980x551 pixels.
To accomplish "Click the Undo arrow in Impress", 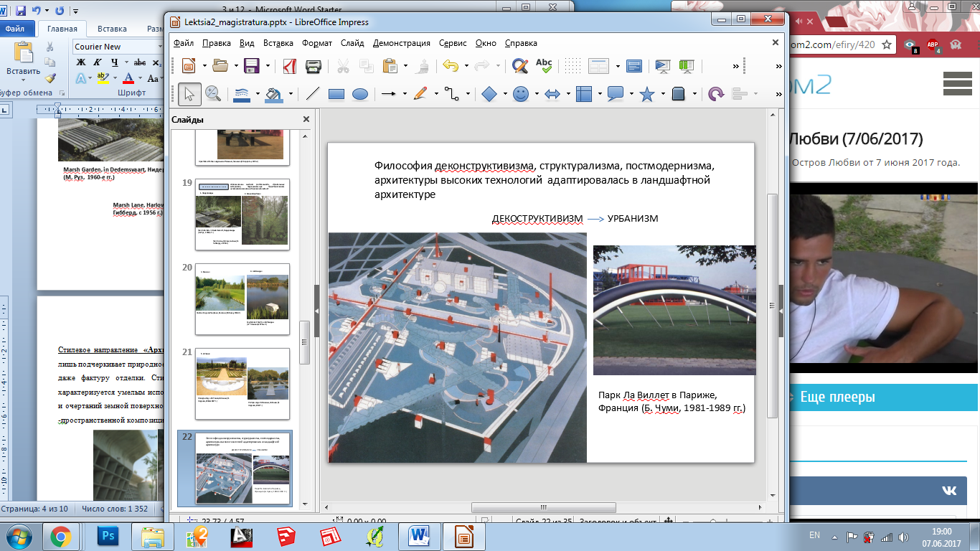I will [451, 66].
